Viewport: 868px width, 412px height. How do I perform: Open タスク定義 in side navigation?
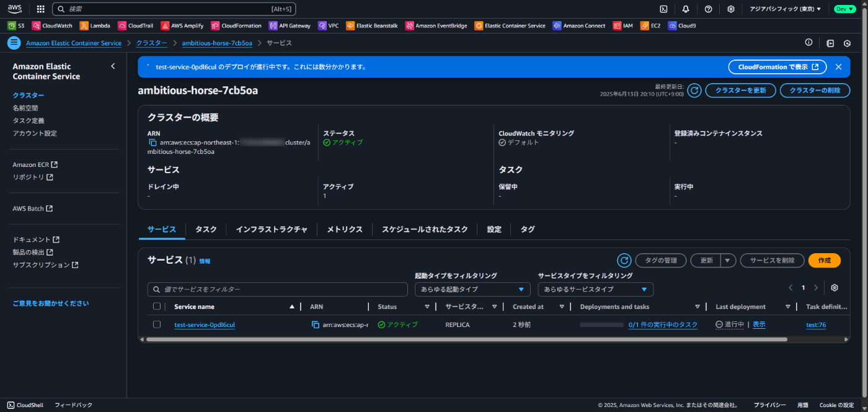[29, 120]
